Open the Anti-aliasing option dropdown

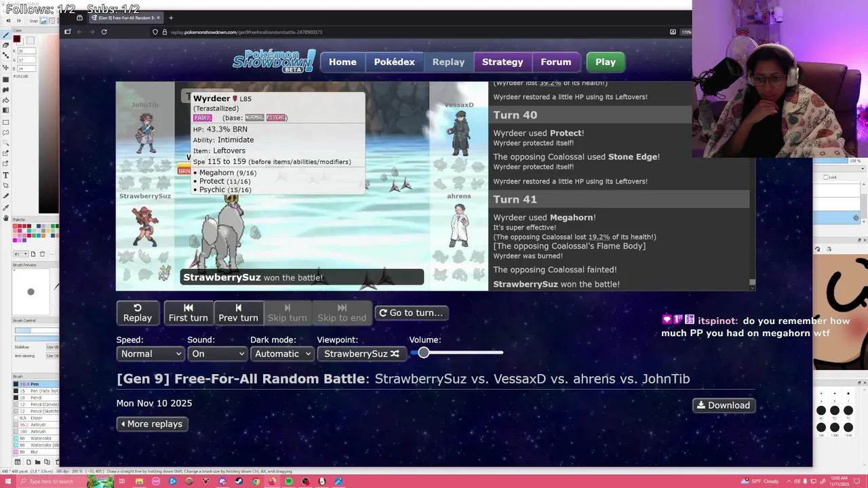pos(52,355)
